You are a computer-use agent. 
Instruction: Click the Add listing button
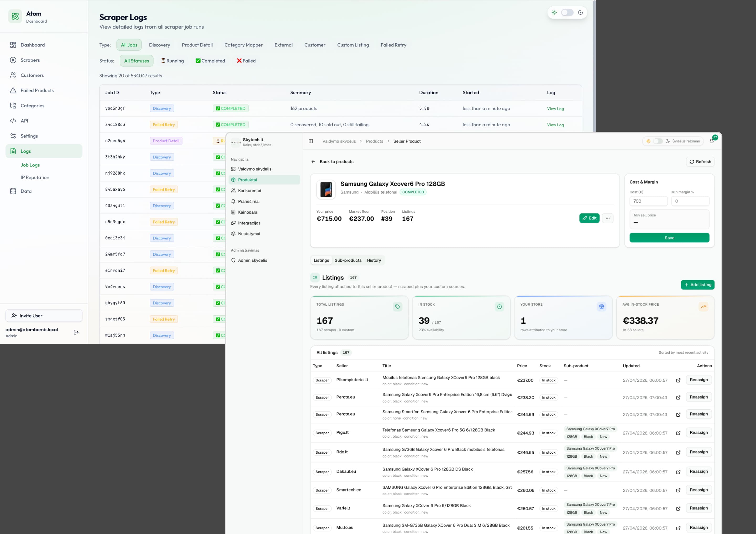pyautogui.click(x=698, y=285)
